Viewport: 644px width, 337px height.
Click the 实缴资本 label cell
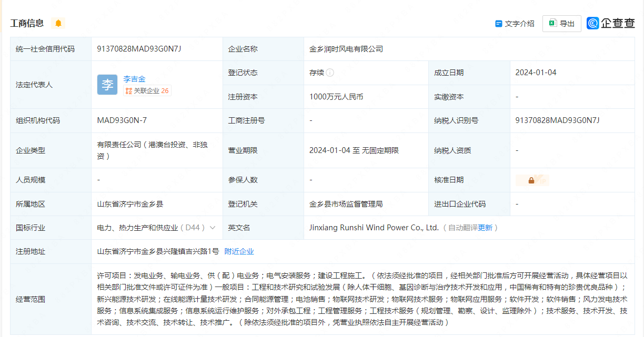(x=469, y=97)
